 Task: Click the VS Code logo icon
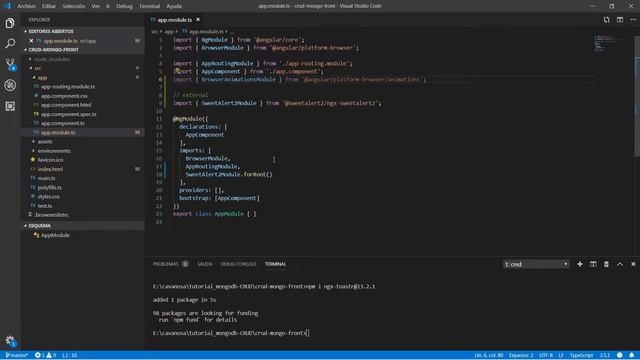point(7,6)
